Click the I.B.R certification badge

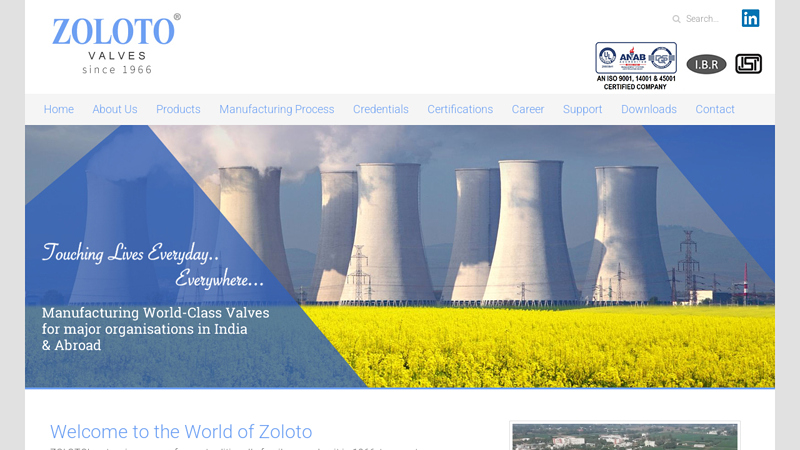coord(706,64)
